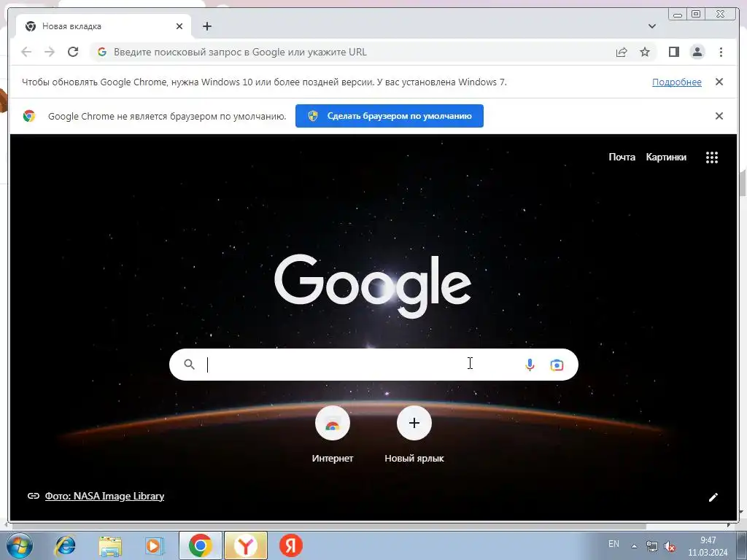This screenshot has height=560, width=747.
Task: Show hidden tray icons arrow
Action: [634, 546]
